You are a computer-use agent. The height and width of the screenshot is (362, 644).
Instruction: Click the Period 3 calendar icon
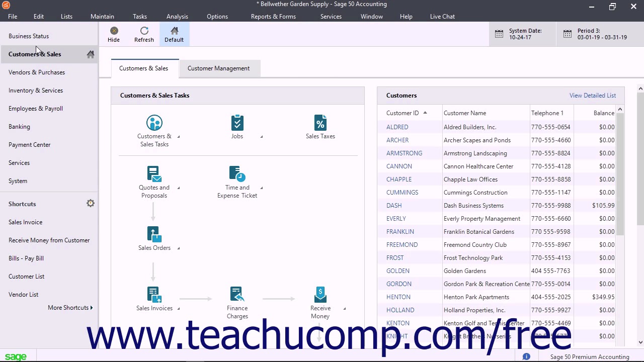568,34
